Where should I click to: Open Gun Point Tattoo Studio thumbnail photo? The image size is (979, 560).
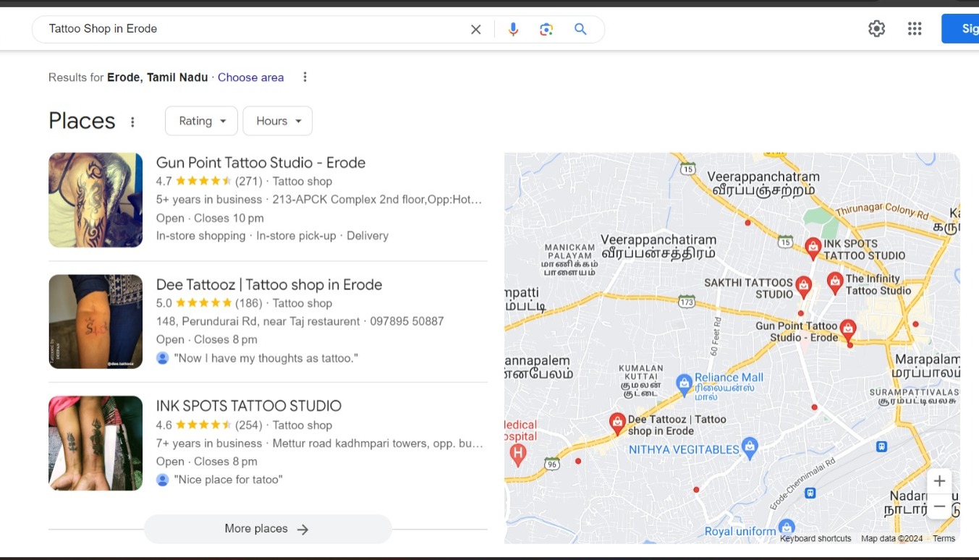(x=96, y=200)
